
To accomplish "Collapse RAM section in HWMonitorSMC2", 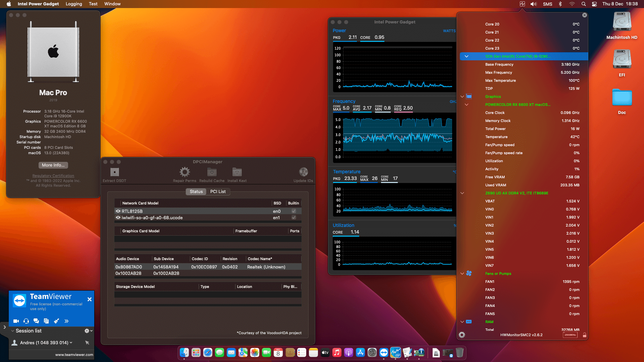I will [x=462, y=322].
